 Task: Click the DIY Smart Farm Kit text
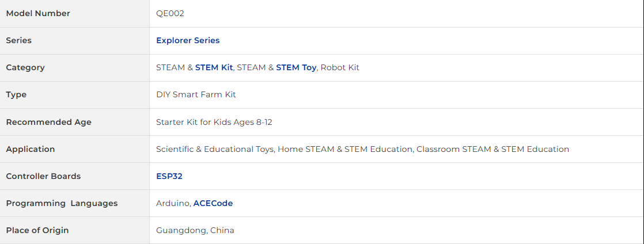point(196,95)
